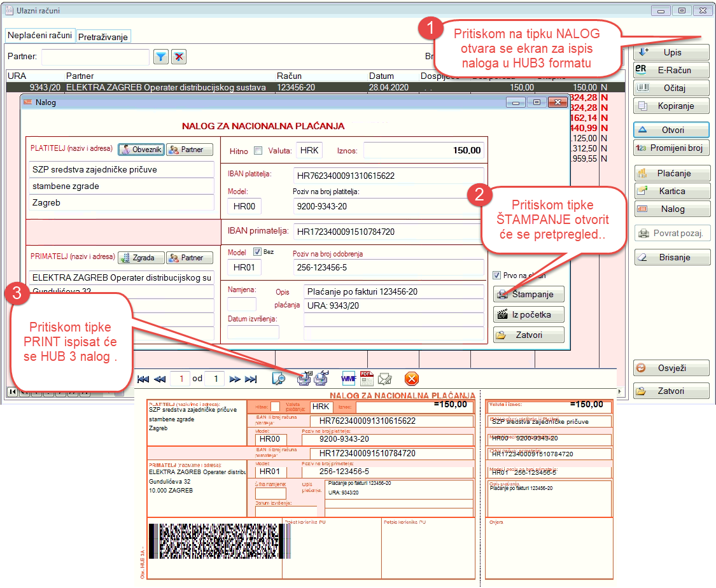This screenshot has width=716, height=588.
Task: Click the current page number box in preview
Action: click(181, 379)
